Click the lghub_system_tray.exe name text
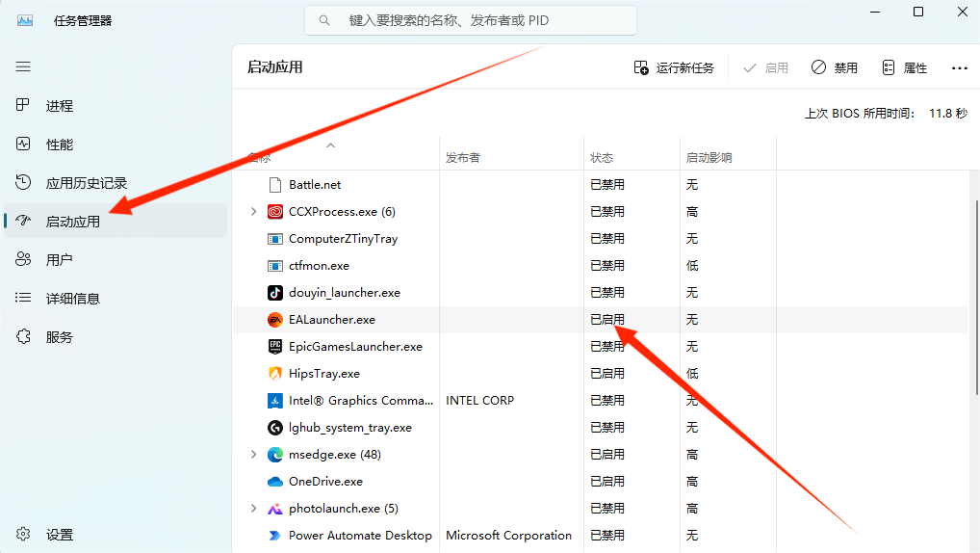980x553 pixels. pyautogui.click(x=350, y=427)
